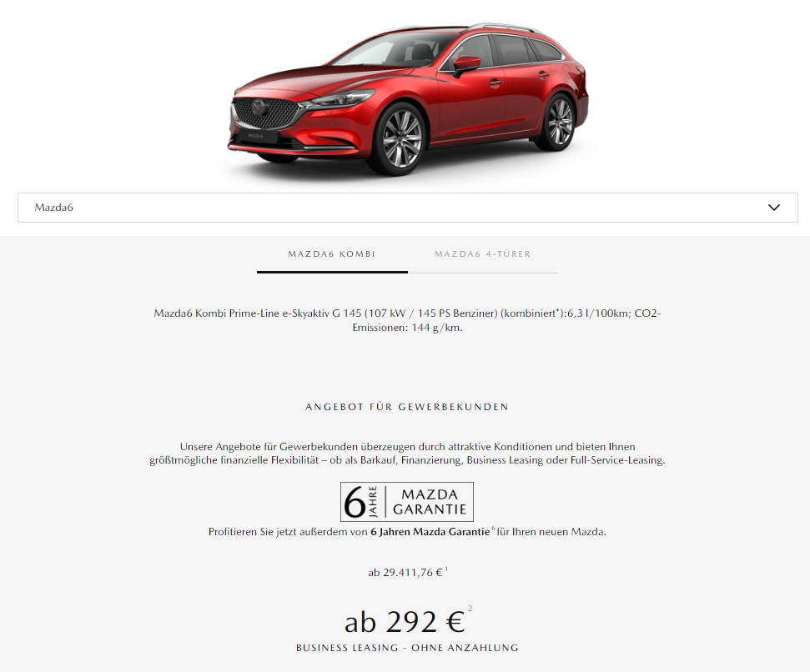
Task: Open the Mazda6 model selection dropdown
Action: click(x=408, y=208)
